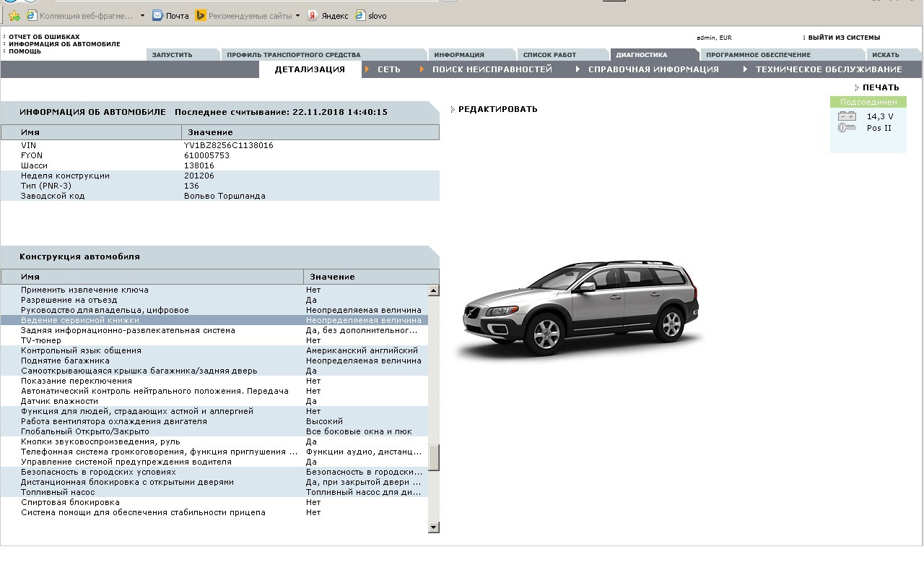Select highlighted Ведение сервисной книжки row
Image resolution: width=924 pixels, height=578 pixels.
pyautogui.click(x=214, y=320)
